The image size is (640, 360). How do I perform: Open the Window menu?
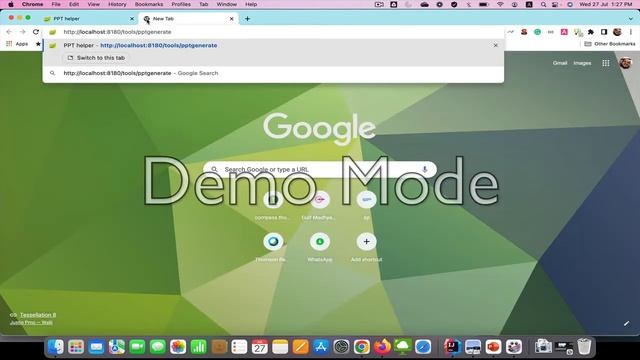[x=227, y=4]
